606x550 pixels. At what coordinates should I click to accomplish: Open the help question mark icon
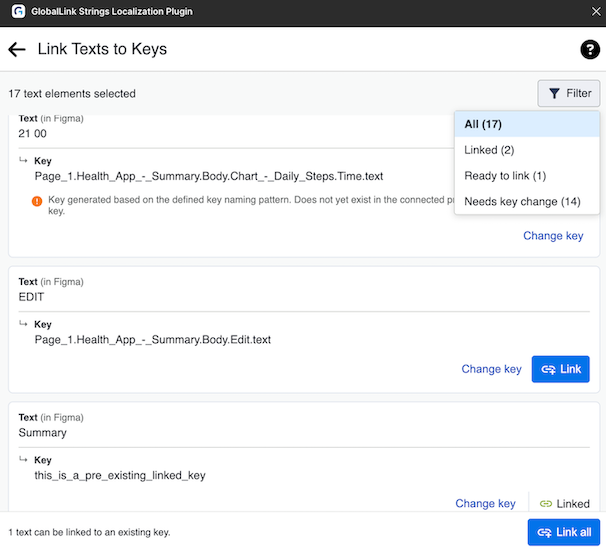[x=590, y=49]
